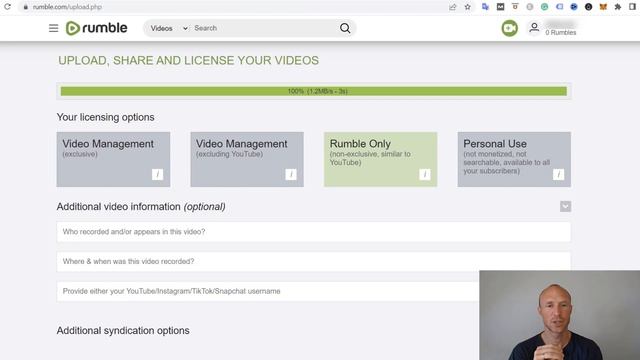Click the magnifying glass search icon
640x360 pixels.
[345, 28]
